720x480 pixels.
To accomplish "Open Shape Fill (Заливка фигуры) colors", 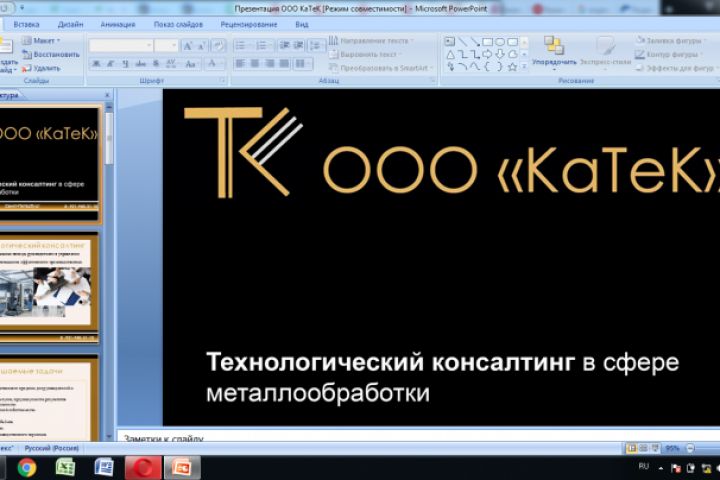I will (x=671, y=41).
